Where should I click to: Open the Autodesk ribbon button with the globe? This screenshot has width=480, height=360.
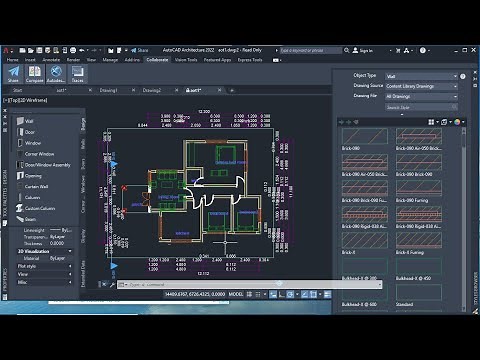(56, 74)
